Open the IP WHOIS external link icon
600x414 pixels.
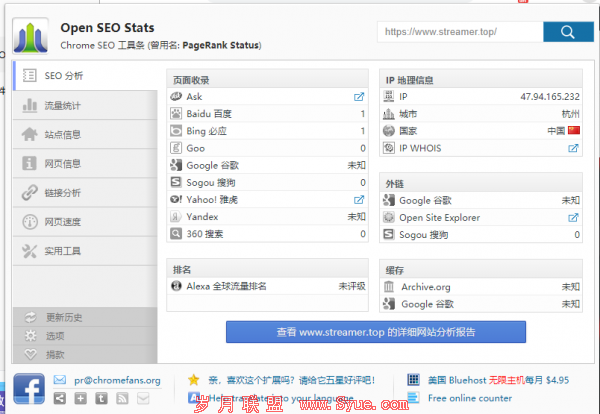573,148
